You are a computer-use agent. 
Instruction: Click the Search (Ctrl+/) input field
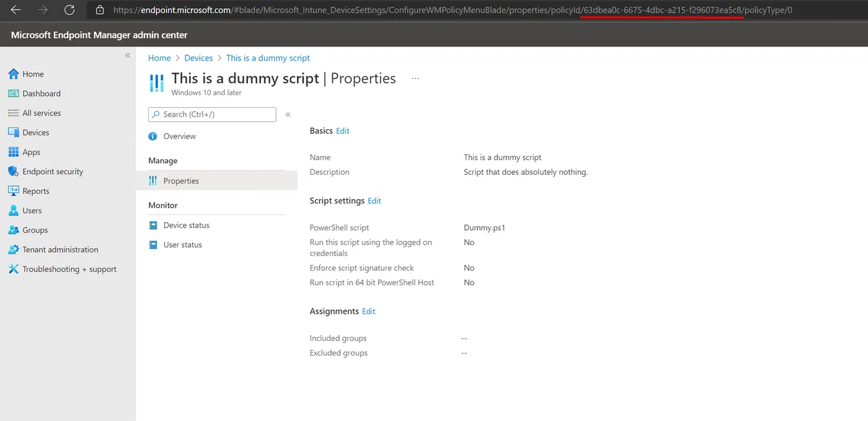(x=212, y=114)
